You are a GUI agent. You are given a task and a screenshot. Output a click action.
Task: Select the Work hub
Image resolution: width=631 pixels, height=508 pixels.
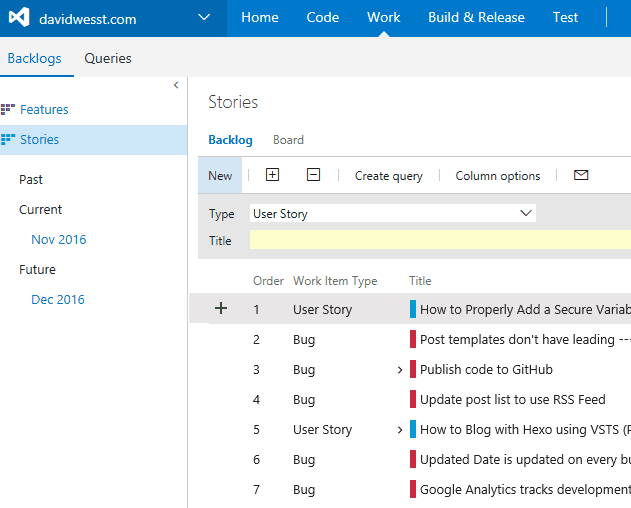384,17
